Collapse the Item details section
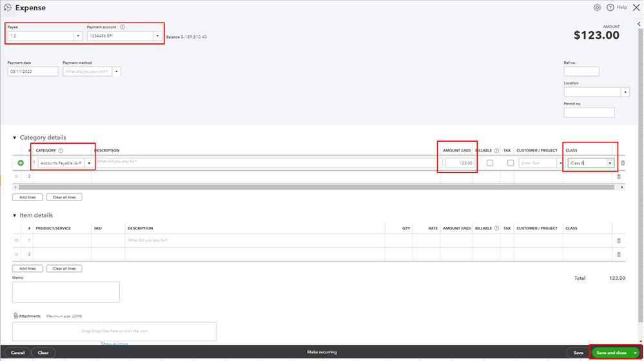 [x=14, y=215]
